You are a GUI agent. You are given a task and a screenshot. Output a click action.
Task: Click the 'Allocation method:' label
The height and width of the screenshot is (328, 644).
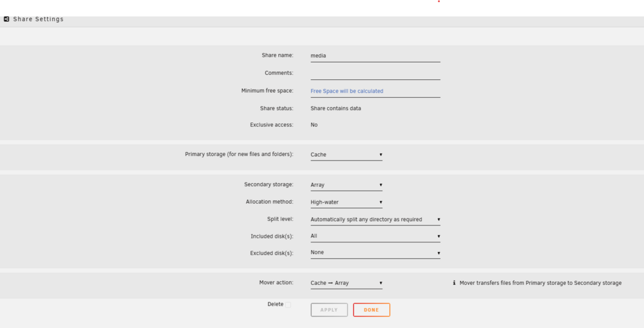(269, 202)
